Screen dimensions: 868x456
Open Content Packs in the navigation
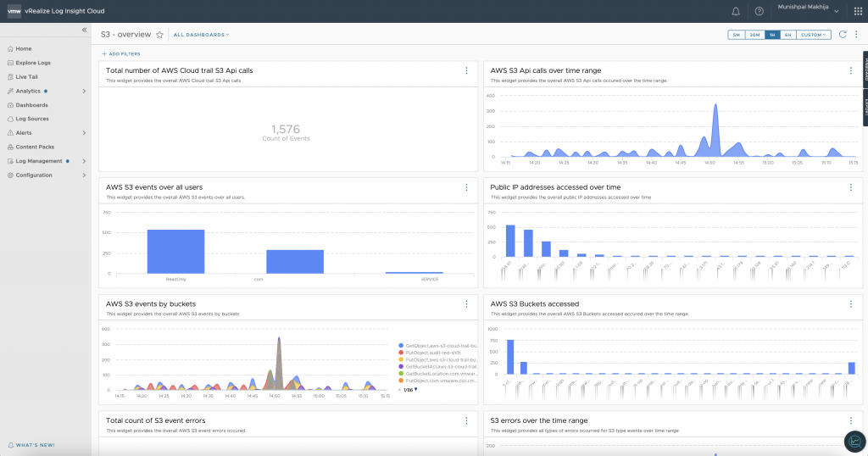(x=35, y=147)
